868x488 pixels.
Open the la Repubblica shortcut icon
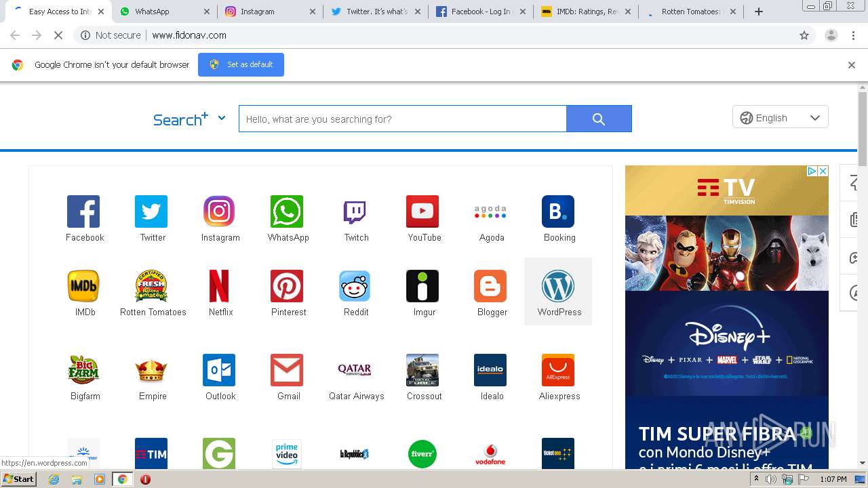click(x=355, y=453)
